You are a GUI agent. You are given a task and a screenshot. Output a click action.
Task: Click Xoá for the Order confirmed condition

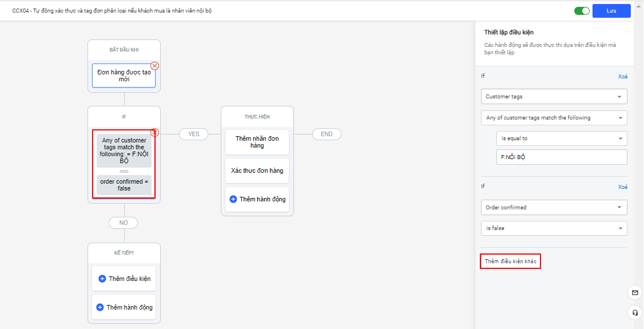pyautogui.click(x=622, y=187)
